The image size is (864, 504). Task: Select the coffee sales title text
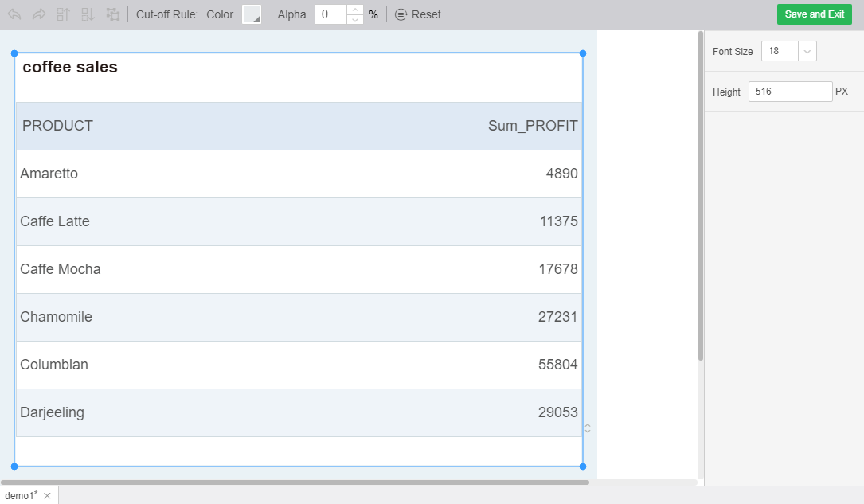70,68
